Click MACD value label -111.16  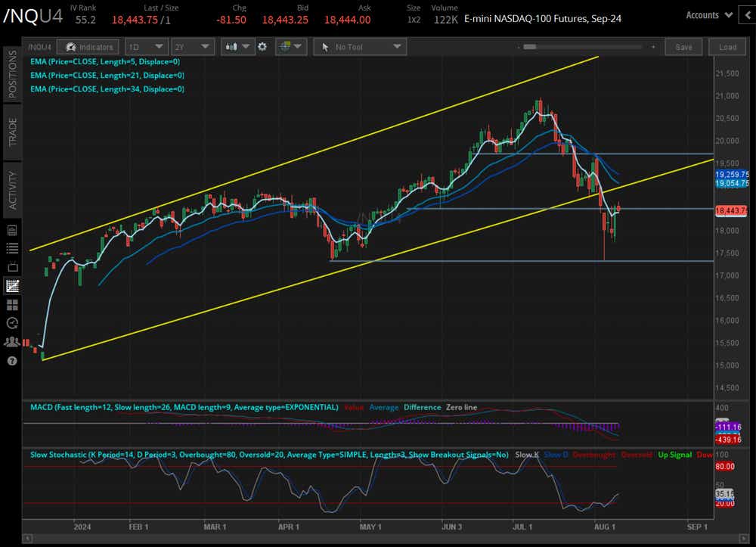click(729, 427)
